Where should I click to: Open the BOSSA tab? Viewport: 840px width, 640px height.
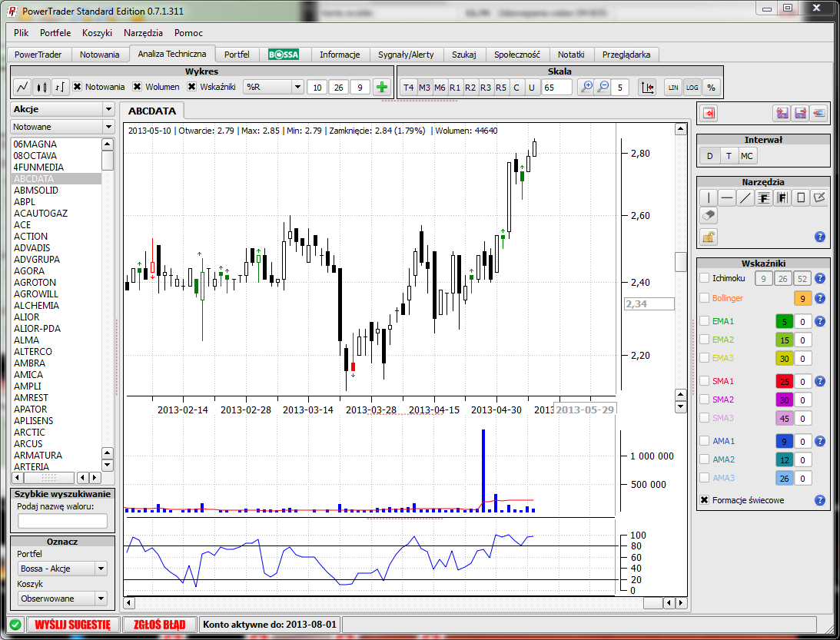tap(284, 55)
